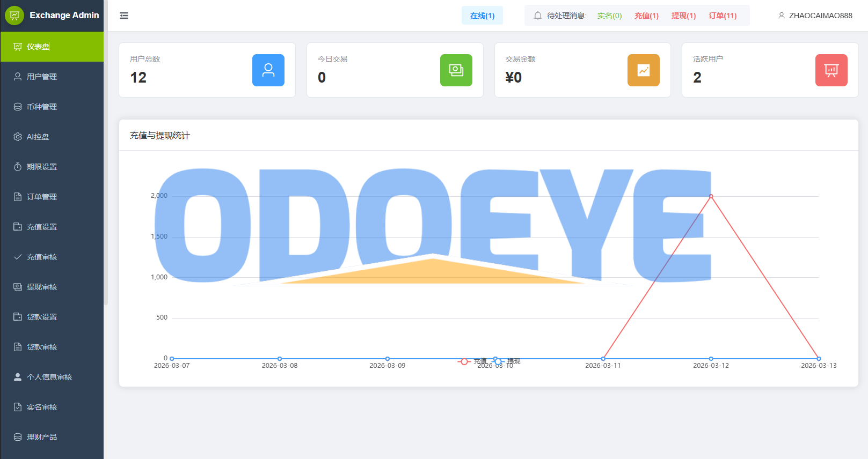Image resolution: width=868 pixels, height=459 pixels.
Task: Click the blue user total icon
Action: tap(268, 70)
